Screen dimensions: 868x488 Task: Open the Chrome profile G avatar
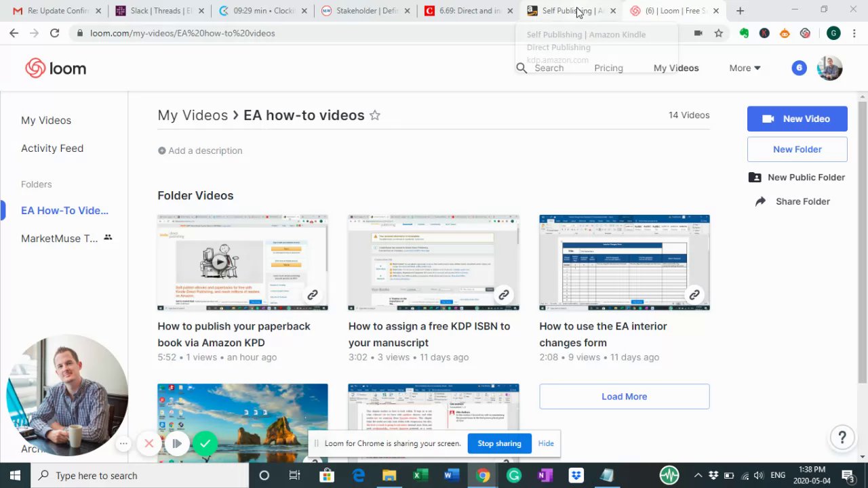[x=833, y=33]
